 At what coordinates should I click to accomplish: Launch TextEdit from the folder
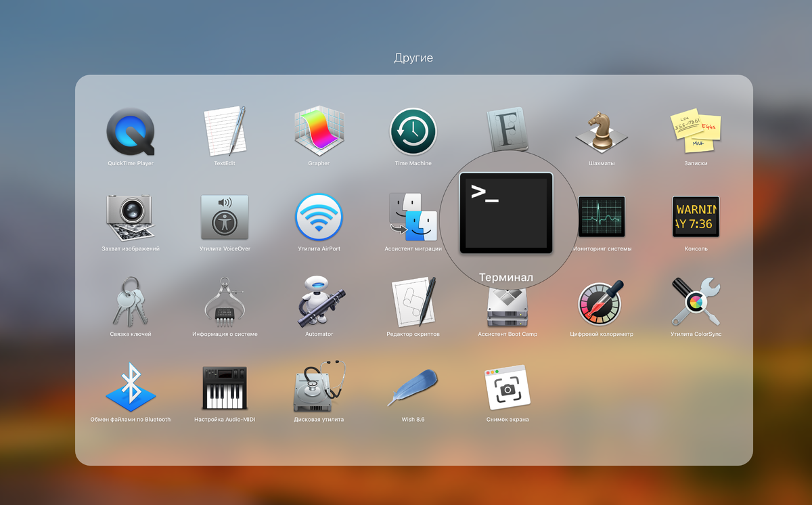[225, 131]
